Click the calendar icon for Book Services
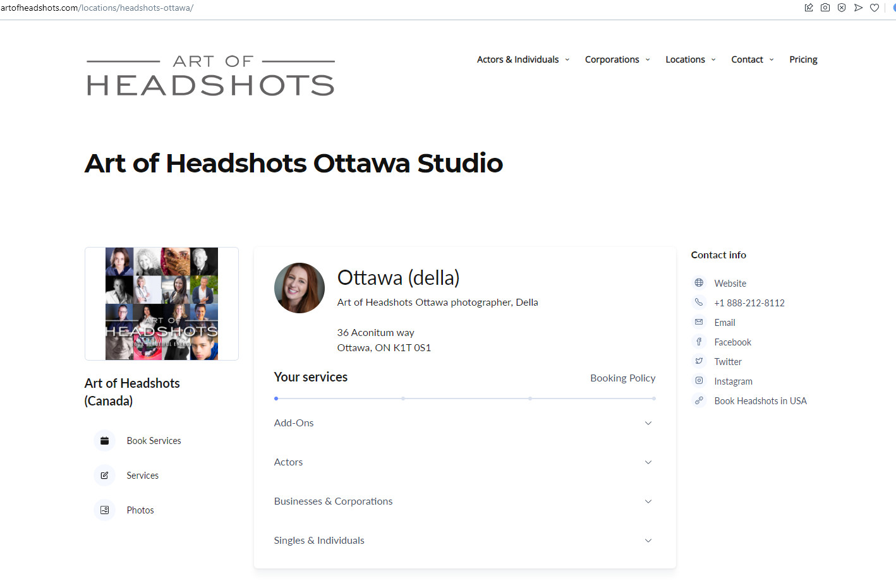896x588 pixels. 105,441
